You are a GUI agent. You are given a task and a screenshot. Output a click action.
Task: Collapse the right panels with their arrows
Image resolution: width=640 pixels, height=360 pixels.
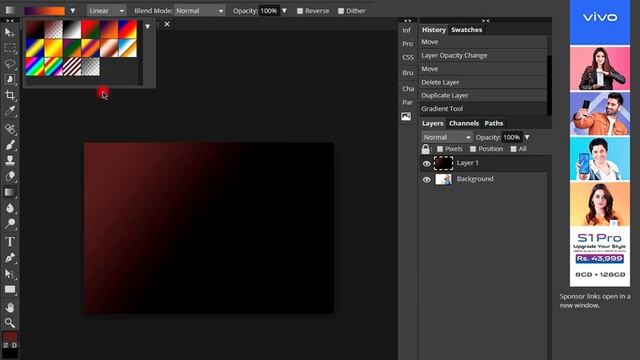pos(485,20)
